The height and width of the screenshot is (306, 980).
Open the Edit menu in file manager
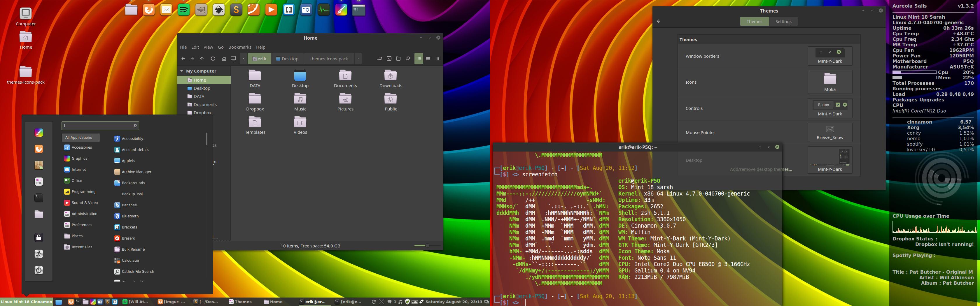[195, 47]
